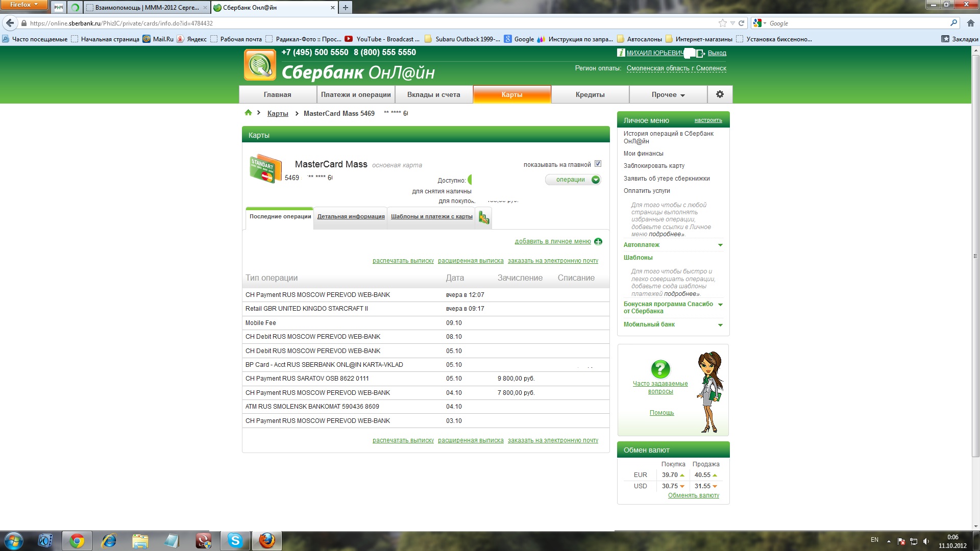Click the Windows Start button

click(x=14, y=541)
